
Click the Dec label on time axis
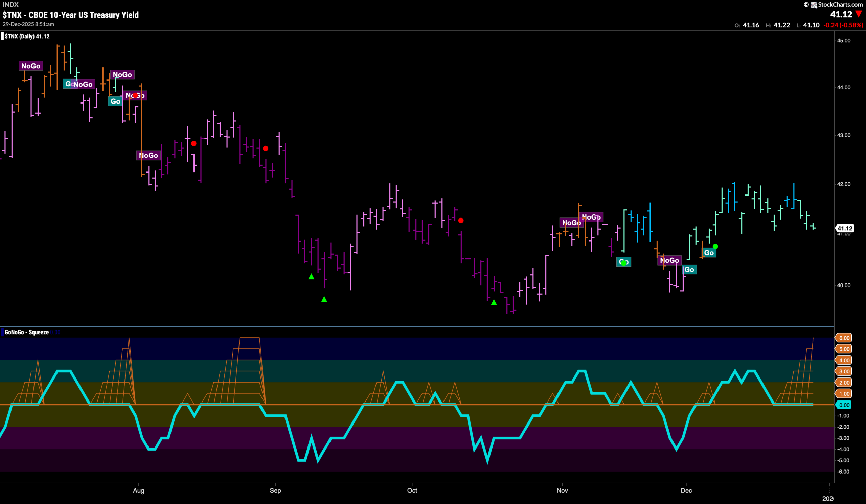(x=686, y=490)
